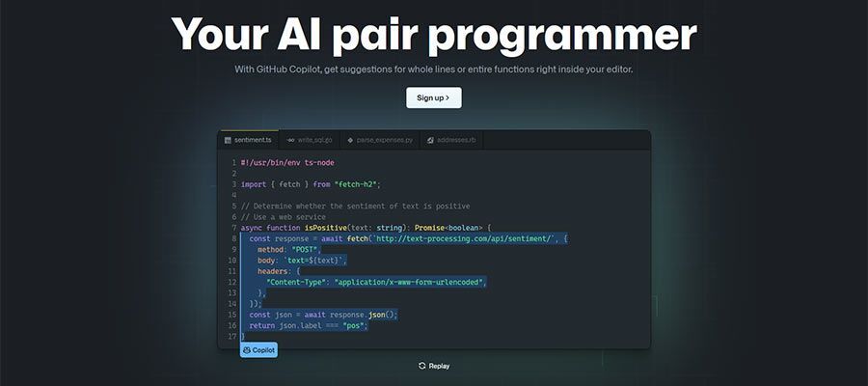The height and width of the screenshot is (386, 868).
Task: Click the "const response = await fetch" line
Action: [409, 238]
